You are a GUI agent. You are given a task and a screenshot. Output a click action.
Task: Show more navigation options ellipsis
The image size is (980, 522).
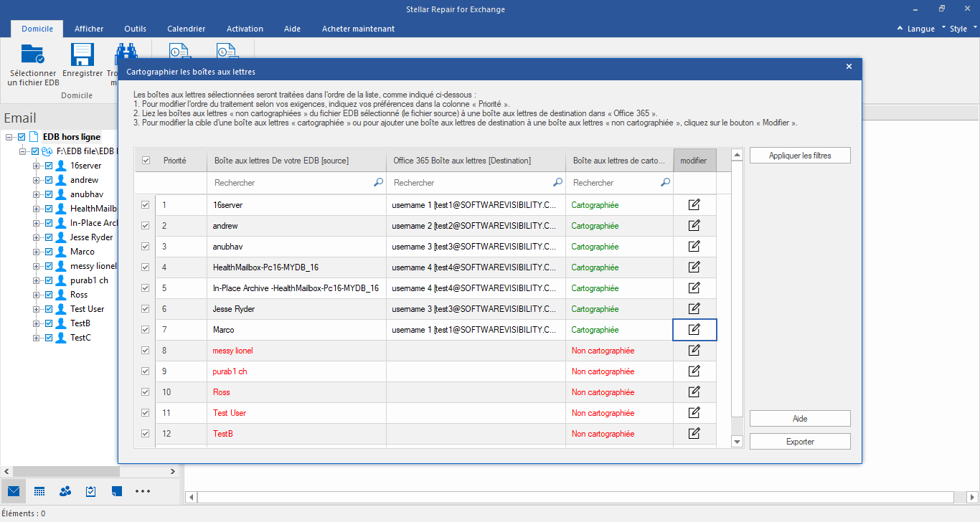pos(143,491)
